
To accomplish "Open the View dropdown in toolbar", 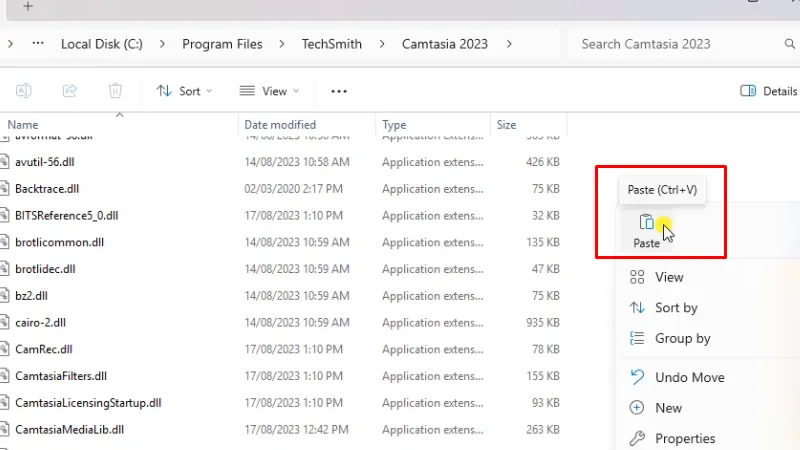I will [270, 91].
